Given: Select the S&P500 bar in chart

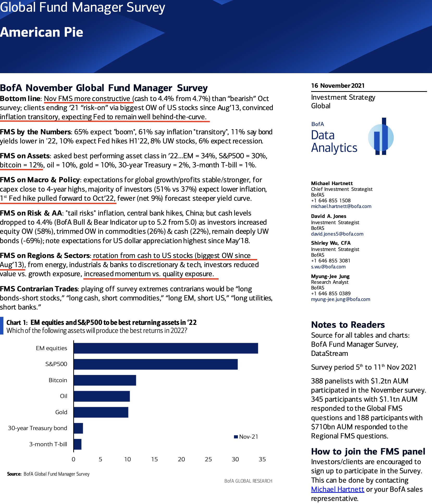Looking at the screenshot, I should 156,364.
